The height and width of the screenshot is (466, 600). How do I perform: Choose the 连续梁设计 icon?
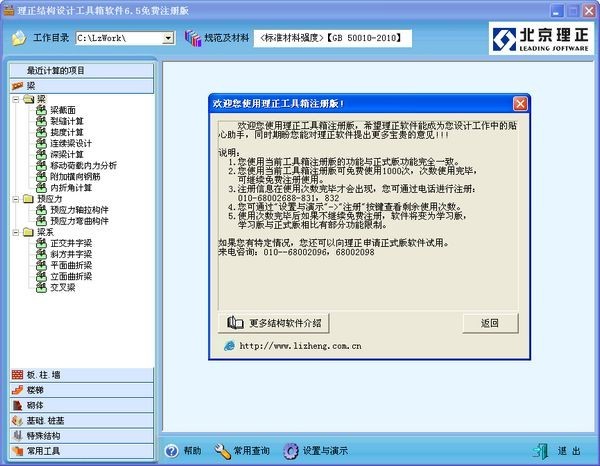tap(41, 143)
